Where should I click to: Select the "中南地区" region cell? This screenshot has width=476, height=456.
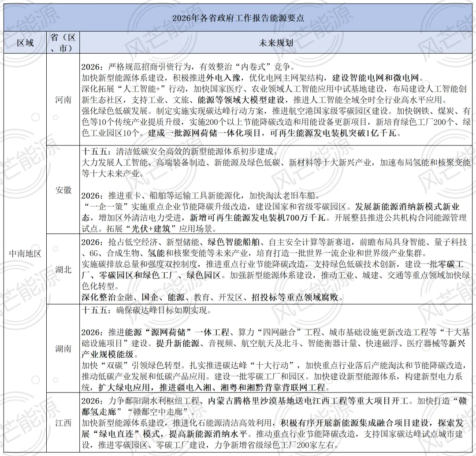click(25, 253)
